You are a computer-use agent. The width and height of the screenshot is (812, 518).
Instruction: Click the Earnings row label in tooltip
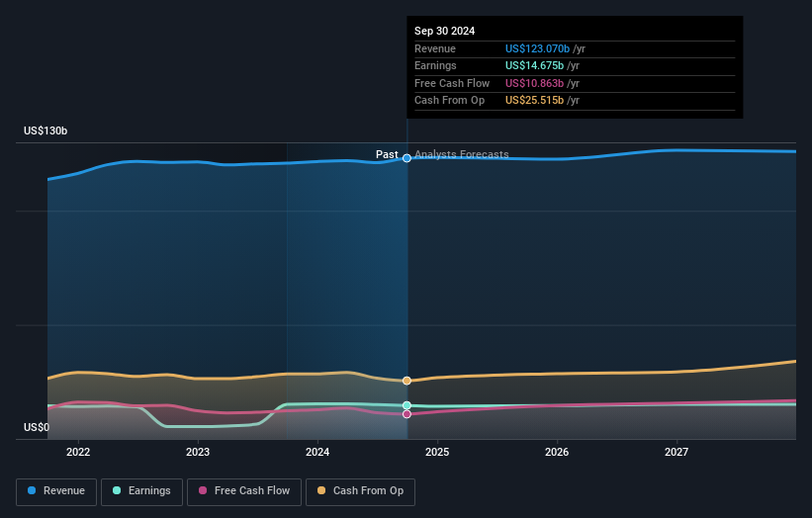435,65
